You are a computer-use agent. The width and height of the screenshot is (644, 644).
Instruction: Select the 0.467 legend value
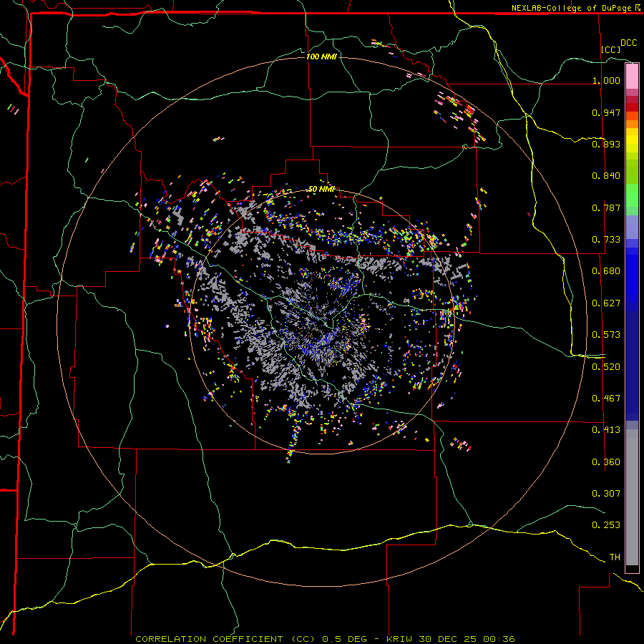click(606, 399)
